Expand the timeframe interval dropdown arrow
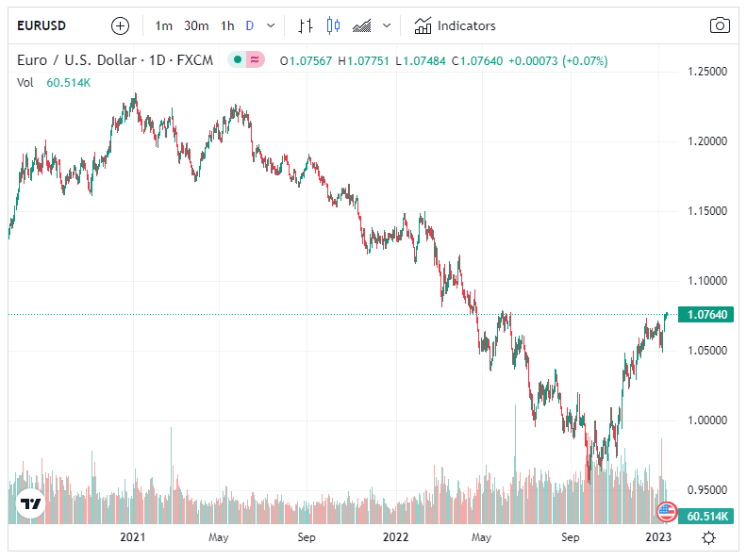This screenshot has height=560, width=747. pyautogui.click(x=272, y=25)
